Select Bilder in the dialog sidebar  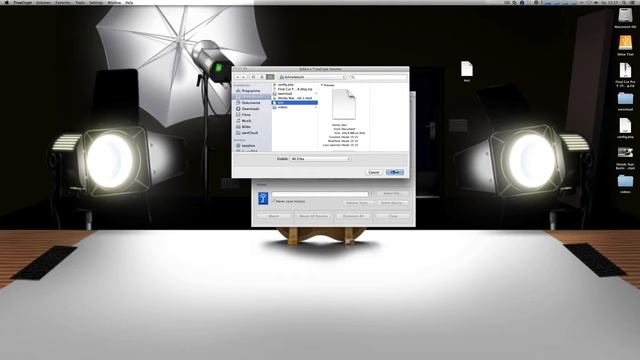click(246, 127)
